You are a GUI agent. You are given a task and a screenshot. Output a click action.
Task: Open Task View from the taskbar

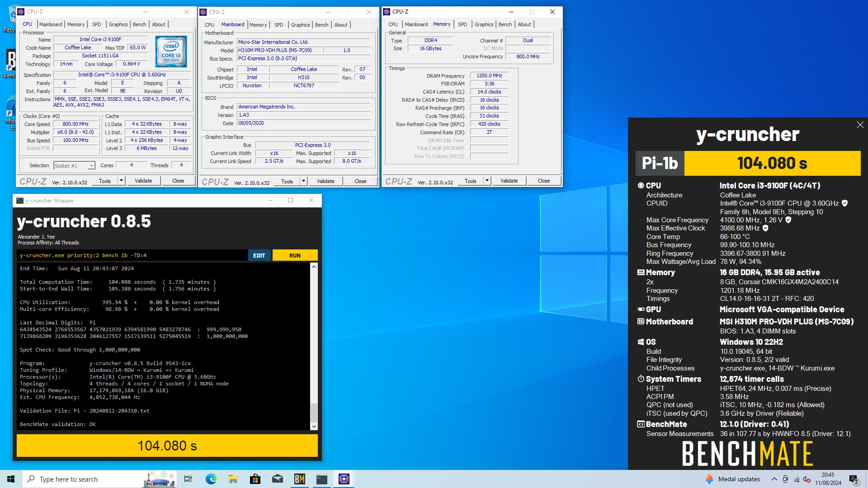tap(188, 479)
